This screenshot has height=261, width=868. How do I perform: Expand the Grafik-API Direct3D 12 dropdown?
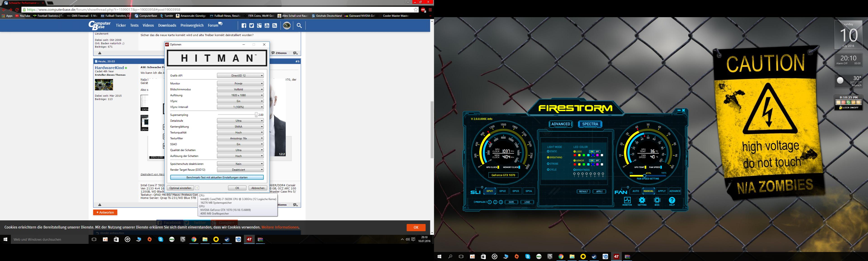[x=240, y=76]
